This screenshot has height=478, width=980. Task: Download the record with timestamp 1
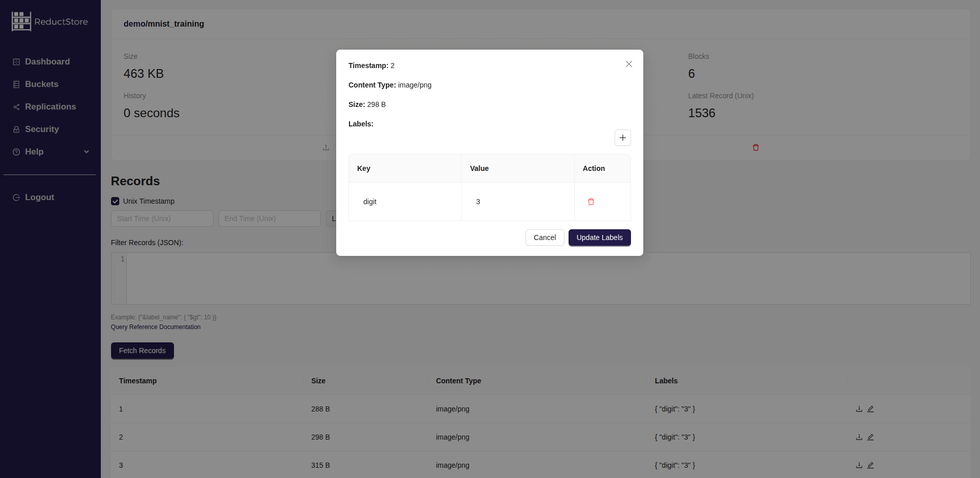tap(859, 409)
